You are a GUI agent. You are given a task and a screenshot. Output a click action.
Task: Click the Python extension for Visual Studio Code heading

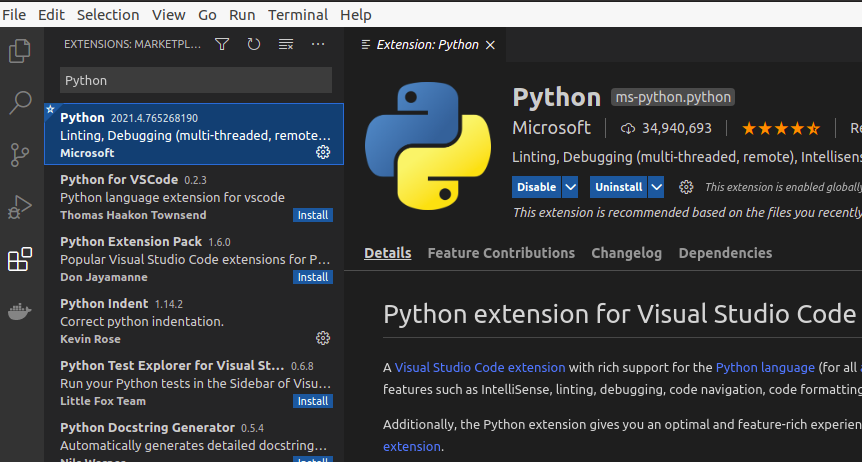tap(619, 314)
